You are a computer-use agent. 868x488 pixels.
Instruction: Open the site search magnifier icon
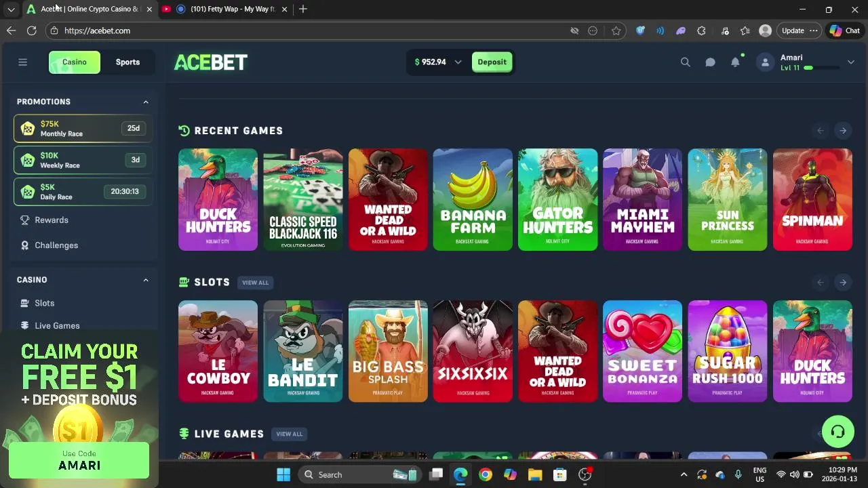[x=685, y=62]
